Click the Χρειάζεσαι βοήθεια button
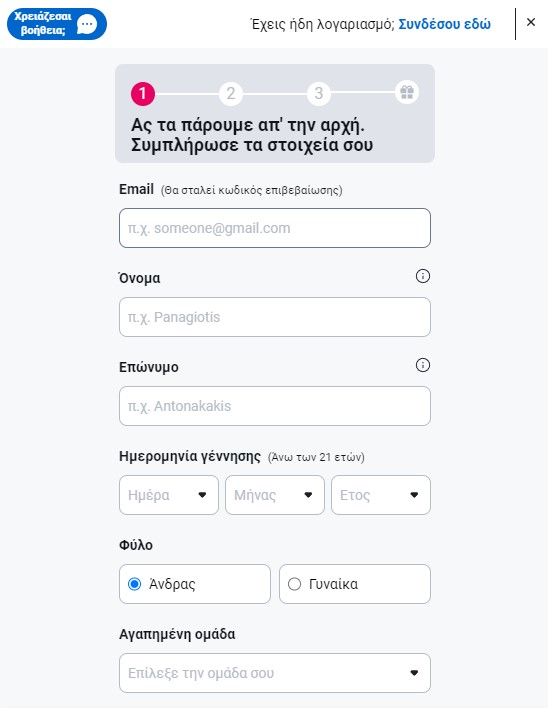Viewport: 548px width, 708px height. tap(57, 24)
